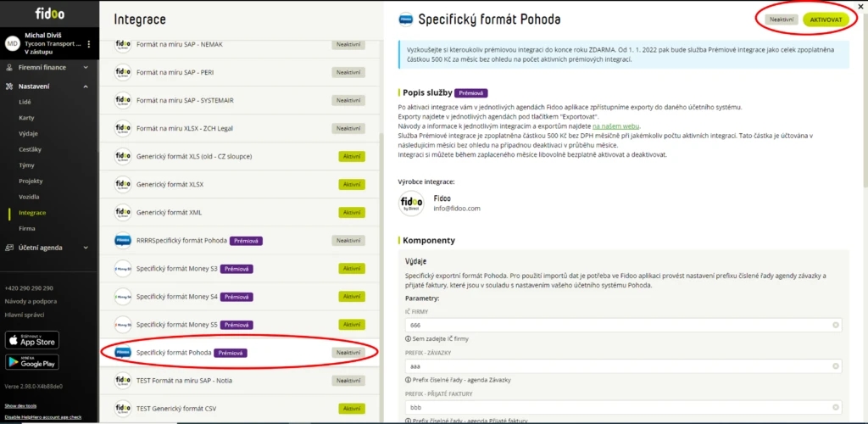Click the Prémiová badge next to Popis služby

click(471, 93)
